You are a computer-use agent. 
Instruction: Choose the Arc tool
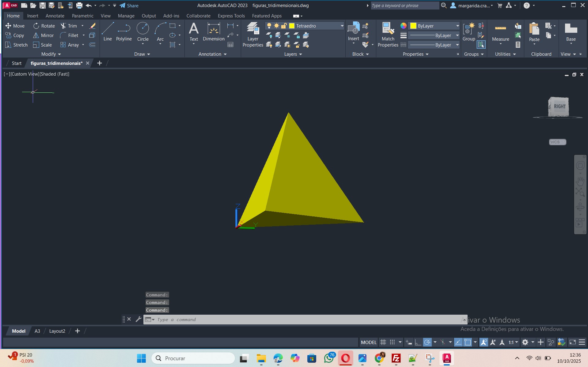(160, 32)
